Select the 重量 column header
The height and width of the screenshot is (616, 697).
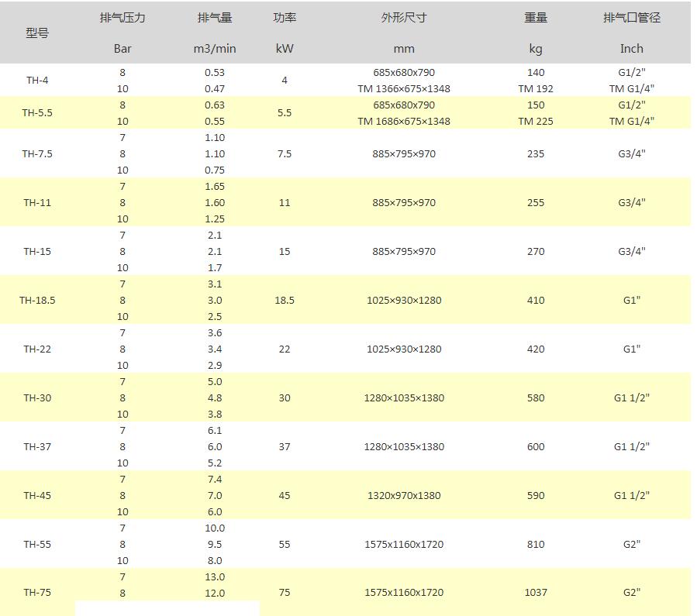click(x=536, y=18)
